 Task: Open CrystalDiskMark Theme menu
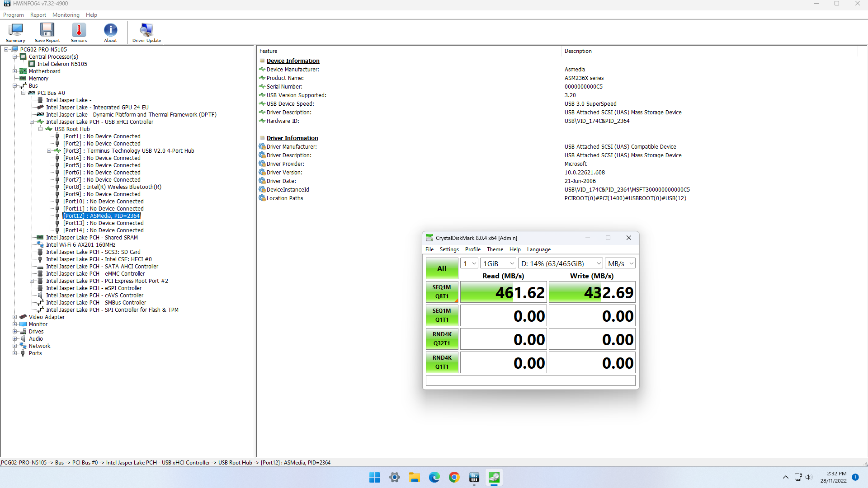[495, 249]
